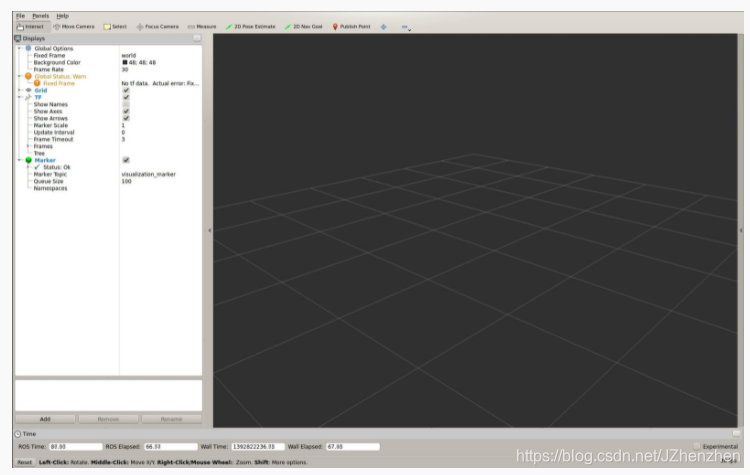Screen dimensions: 750x475
Task: Toggle the Marker display checkbox
Action: tap(126, 160)
